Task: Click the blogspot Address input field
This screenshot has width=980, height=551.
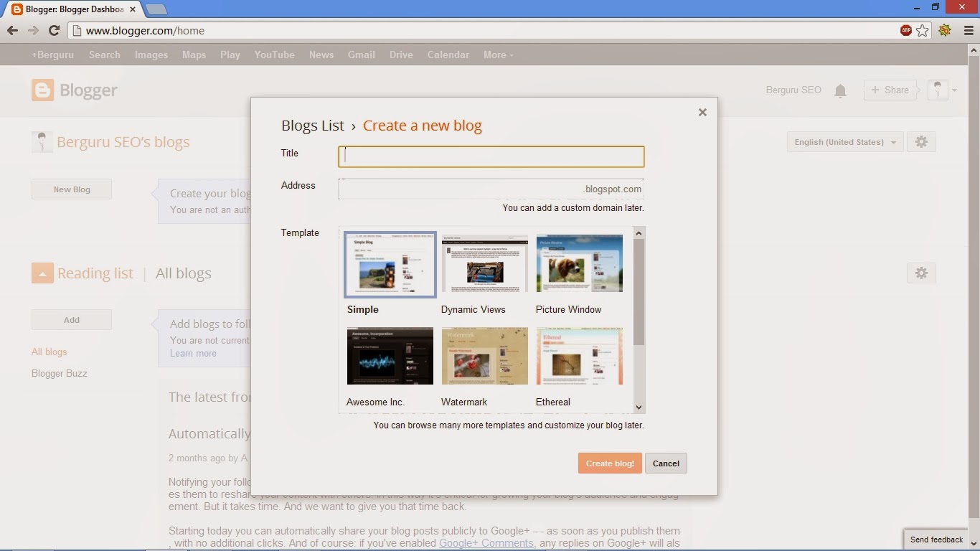Action: (491, 189)
